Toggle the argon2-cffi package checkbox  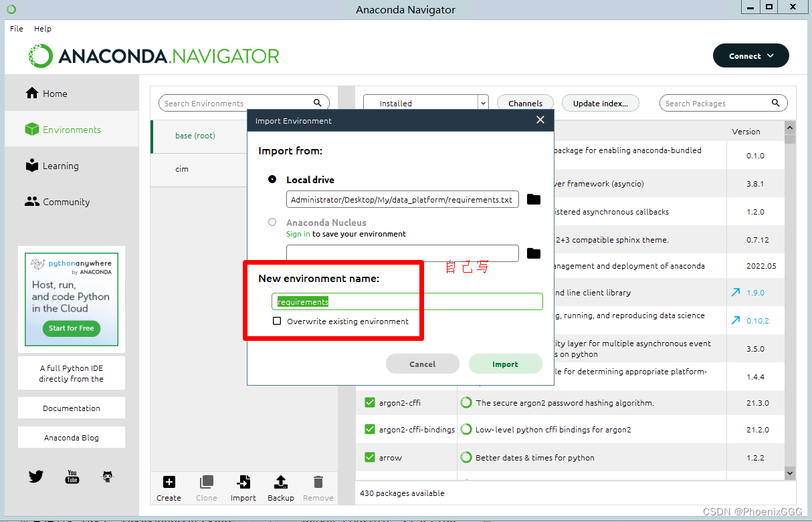pos(369,402)
